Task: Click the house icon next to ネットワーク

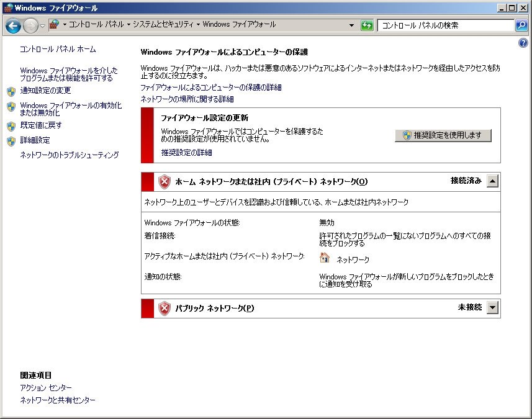Action: [325, 258]
